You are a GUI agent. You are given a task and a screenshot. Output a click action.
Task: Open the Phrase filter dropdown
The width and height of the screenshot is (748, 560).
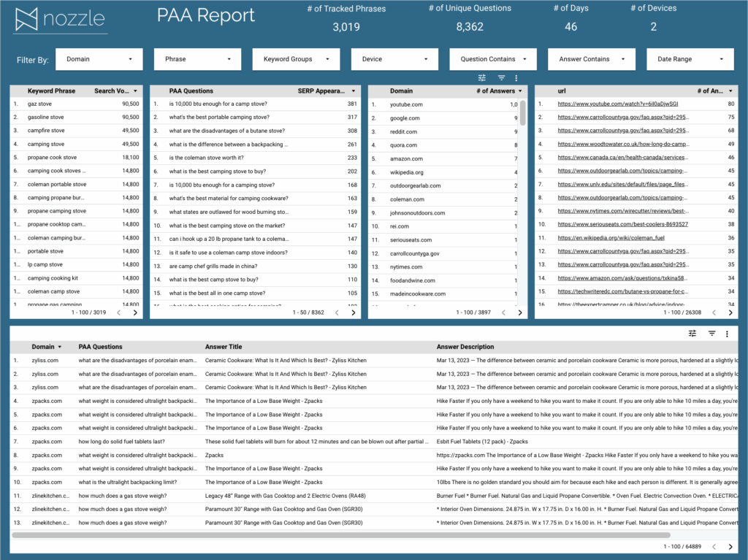point(197,59)
